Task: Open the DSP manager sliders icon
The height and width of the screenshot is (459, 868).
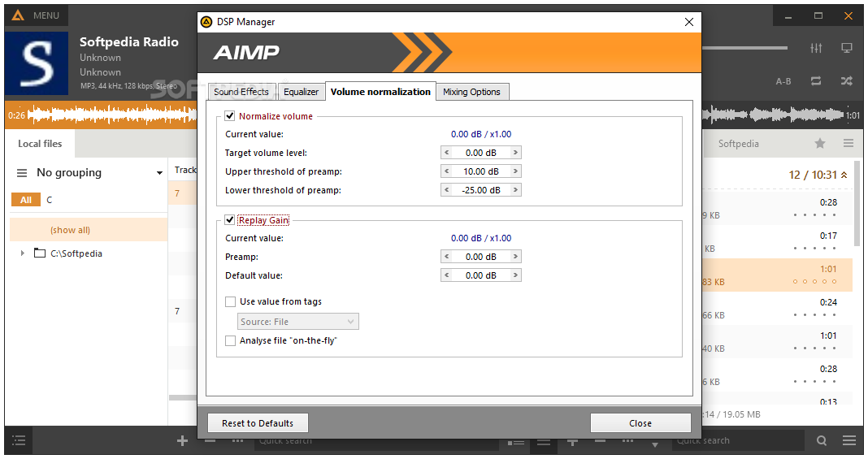Action: point(816,48)
